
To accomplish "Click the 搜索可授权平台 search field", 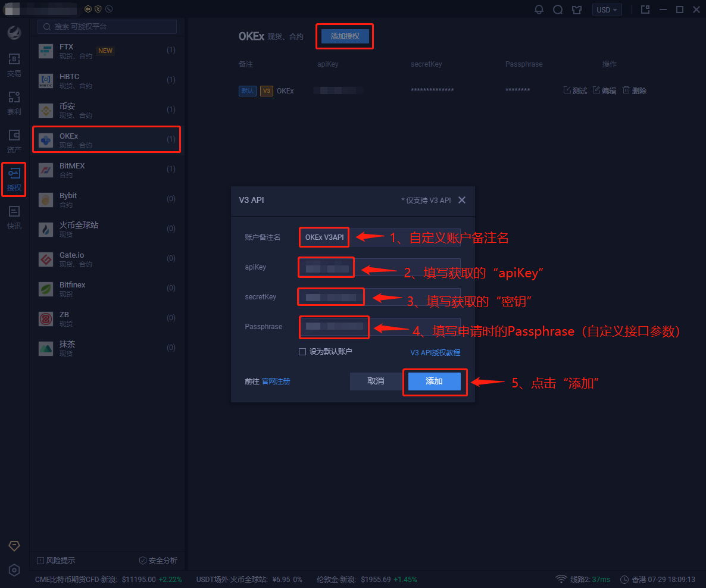I will click(107, 27).
